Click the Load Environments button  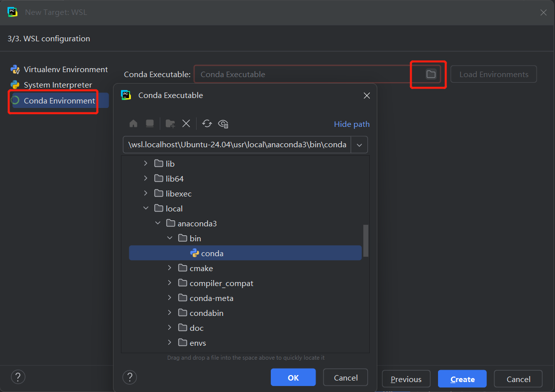click(x=494, y=74)
